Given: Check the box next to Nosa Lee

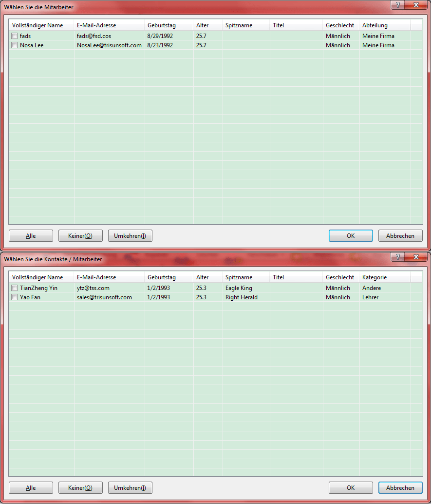Looking at the screenshot, I should (x=15, y=45).
